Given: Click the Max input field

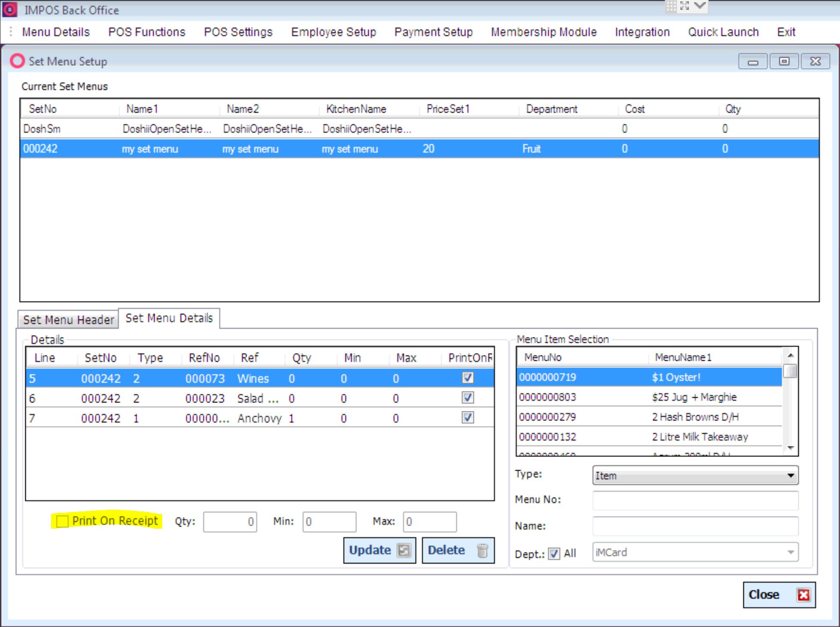Looking at the screenshot, I should 430,522.
